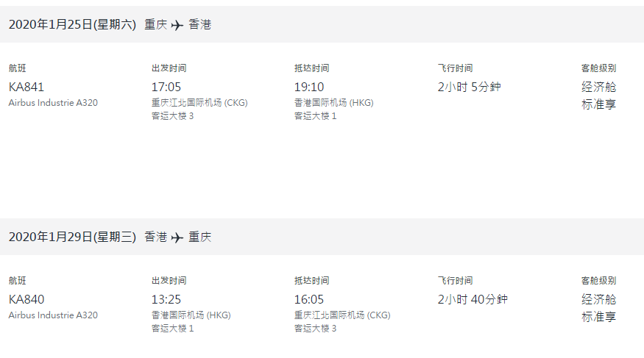Click flight duration 2小时 40分钟
This screenshot has height=358, width=644.
pos(473,299)
